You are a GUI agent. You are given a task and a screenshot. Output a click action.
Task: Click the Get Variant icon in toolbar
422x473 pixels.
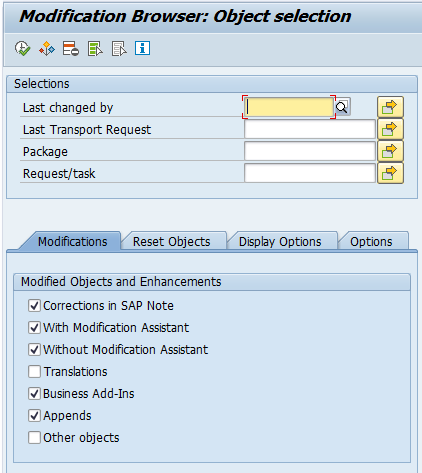pos(47,49)
